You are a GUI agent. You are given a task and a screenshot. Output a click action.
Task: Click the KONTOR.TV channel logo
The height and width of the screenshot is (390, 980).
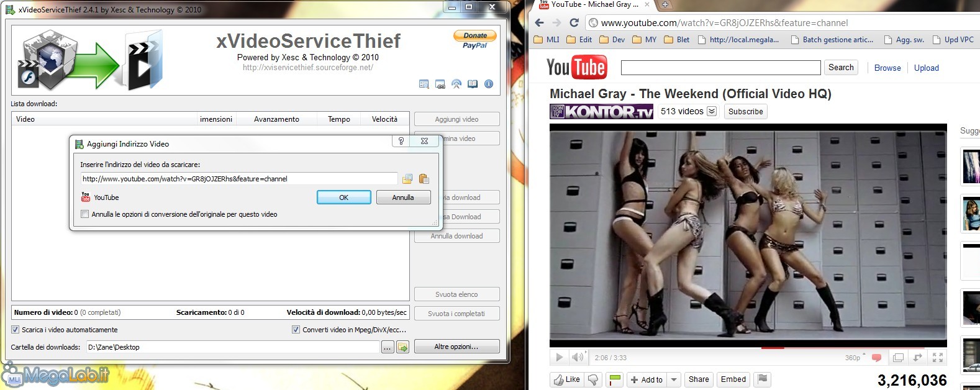pos(601,112)
